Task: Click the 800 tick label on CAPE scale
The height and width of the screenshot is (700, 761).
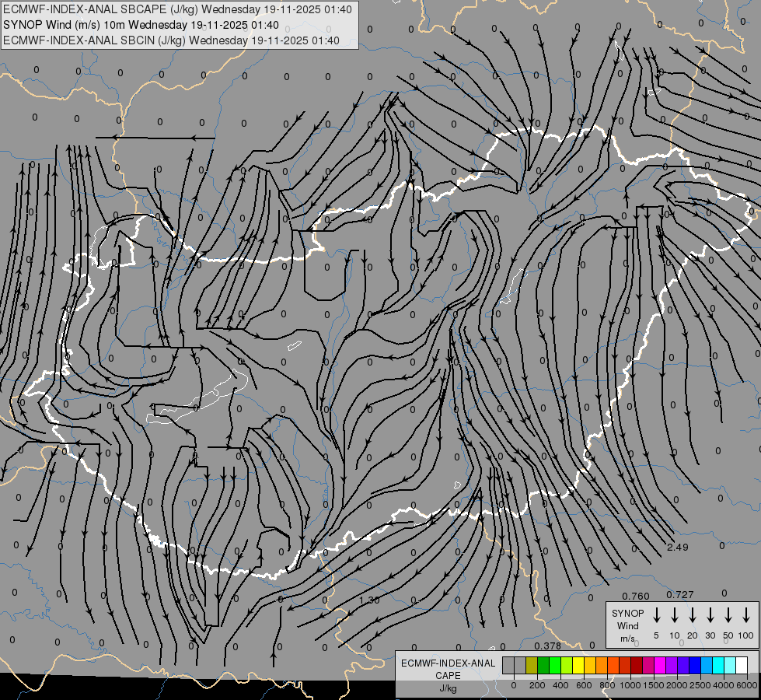Action: pos(607,685)
